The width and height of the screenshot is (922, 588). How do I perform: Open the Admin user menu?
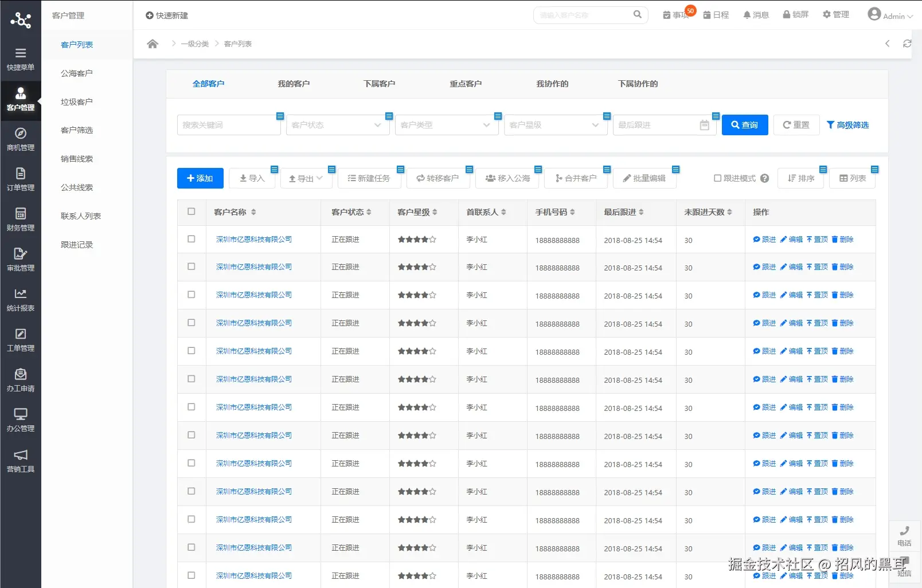click(890, 15)
